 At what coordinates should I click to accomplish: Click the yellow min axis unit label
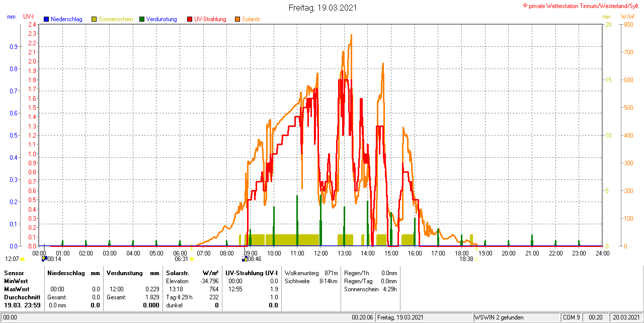606,17
